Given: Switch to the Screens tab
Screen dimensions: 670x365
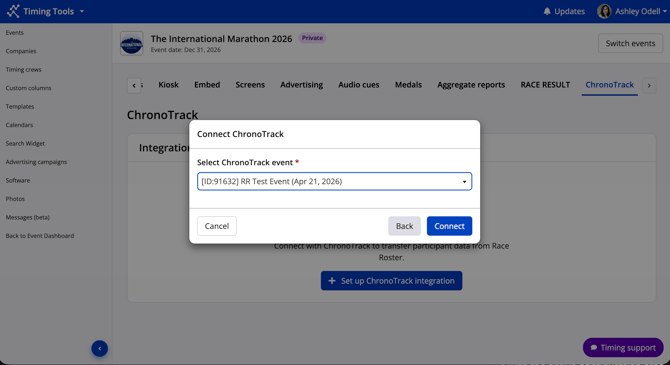Looking at the screenshot, I should click(250, 85).
